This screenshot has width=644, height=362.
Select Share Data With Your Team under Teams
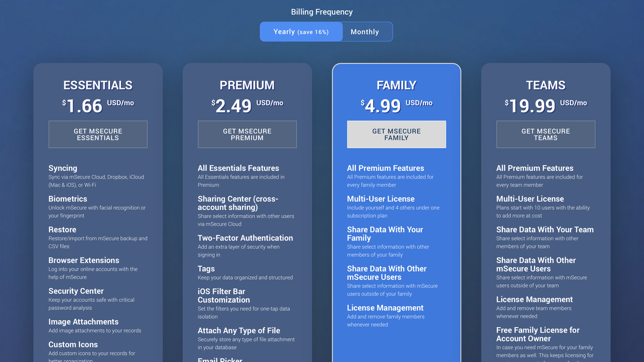click(545, 229)
